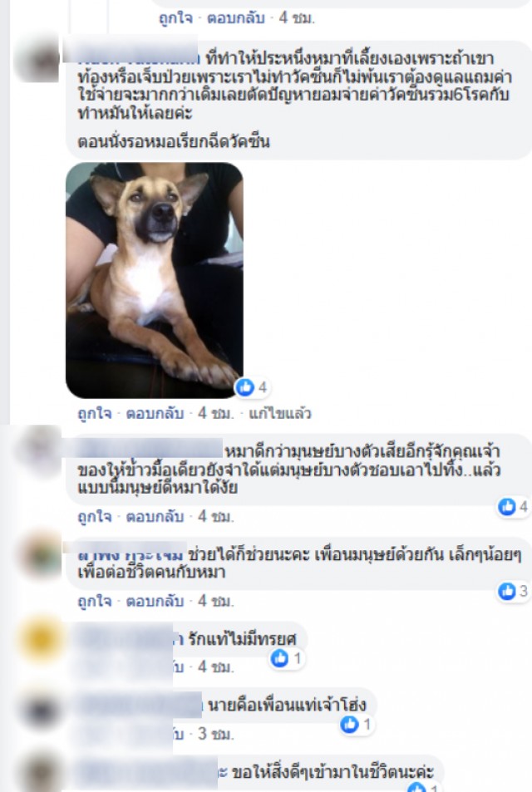532x792 pixels.
Task: Click ถูกใจ under the dog photo comment
Action: point(95,413)
